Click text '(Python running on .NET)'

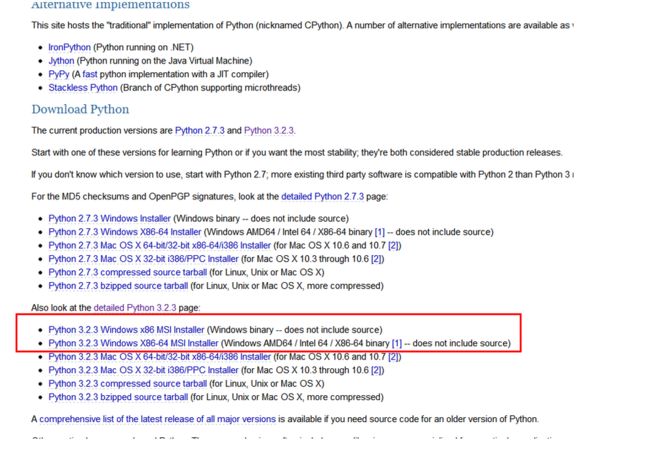(x=143, y=47)
